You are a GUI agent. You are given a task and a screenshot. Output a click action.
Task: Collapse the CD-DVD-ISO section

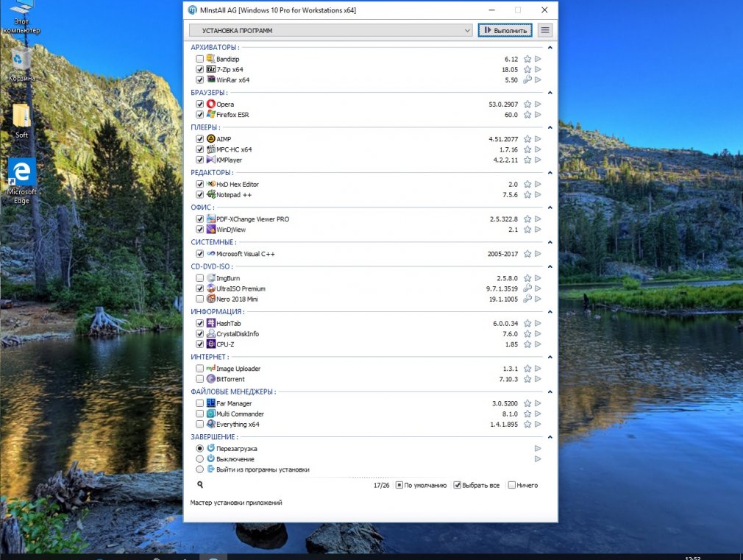tap(550, 266)
